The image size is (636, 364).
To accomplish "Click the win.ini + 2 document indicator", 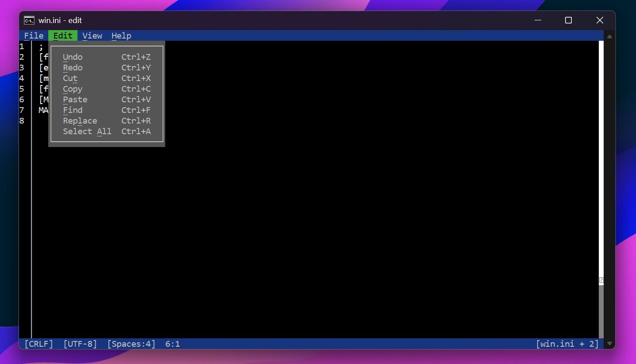I will 567,344.
